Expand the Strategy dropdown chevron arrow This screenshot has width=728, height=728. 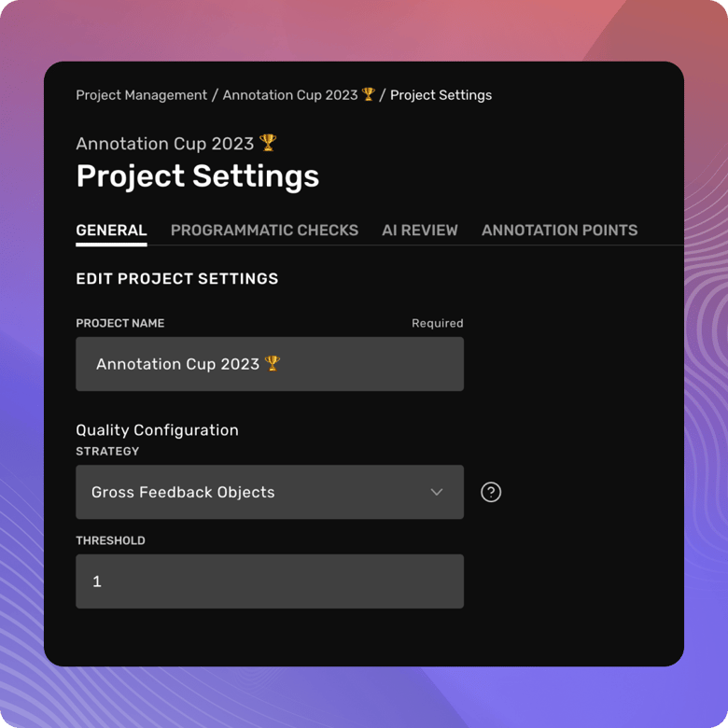tap(437, 492)
